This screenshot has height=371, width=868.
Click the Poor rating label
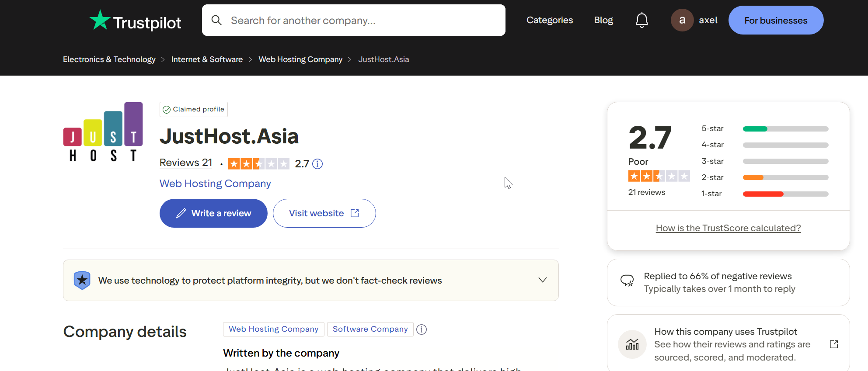pos(638,162)
